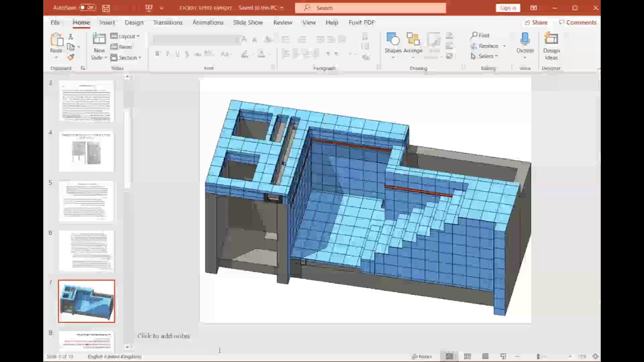This screenshot has height=362, width=644.
Task: Adjust the zoom slider in status bar
Action: 538,356
